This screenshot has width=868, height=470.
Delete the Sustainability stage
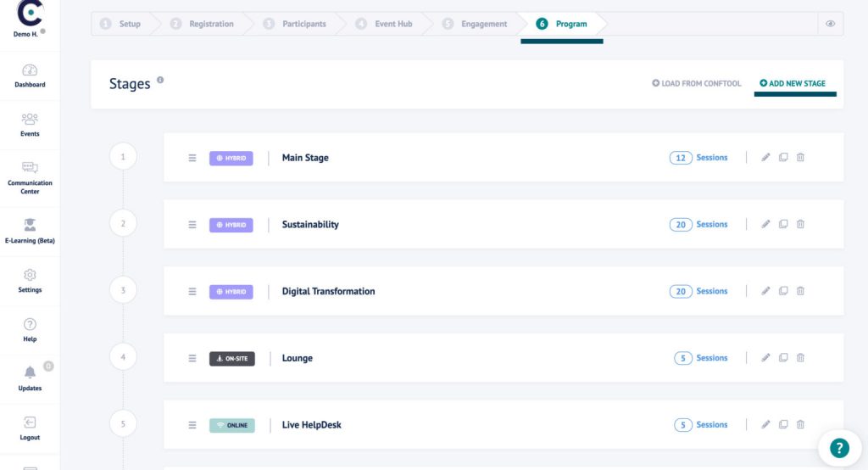(x=800, y=224)
